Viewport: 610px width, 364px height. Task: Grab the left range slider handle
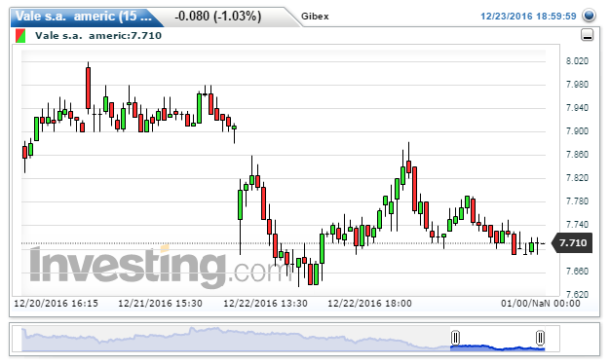(455, 338)
